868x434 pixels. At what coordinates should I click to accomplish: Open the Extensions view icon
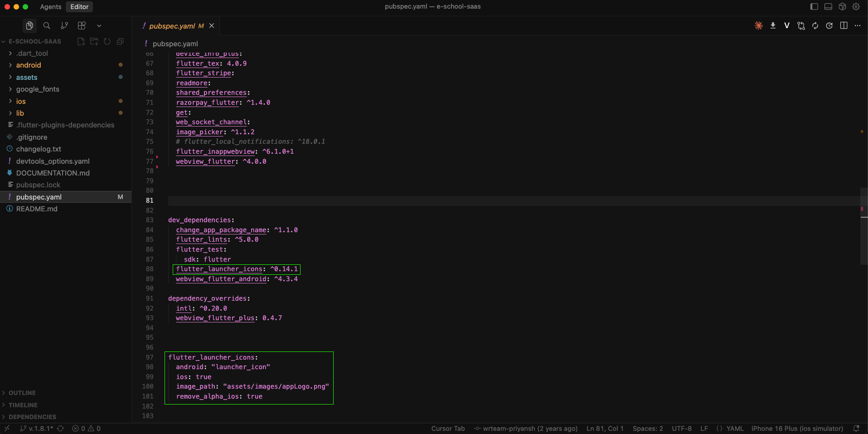coord(82,26)
